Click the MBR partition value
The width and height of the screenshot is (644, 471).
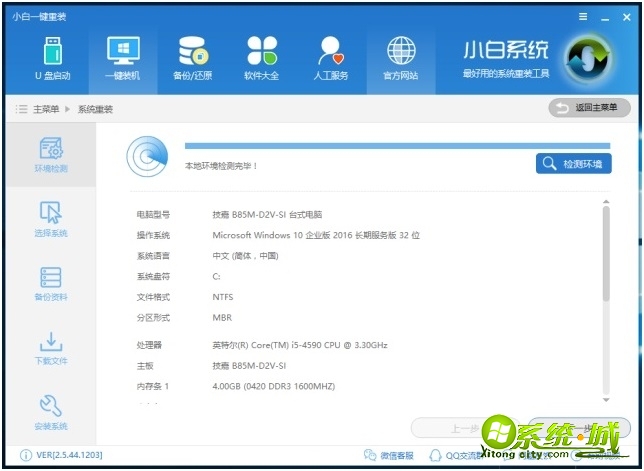click(x=222, y=317)
